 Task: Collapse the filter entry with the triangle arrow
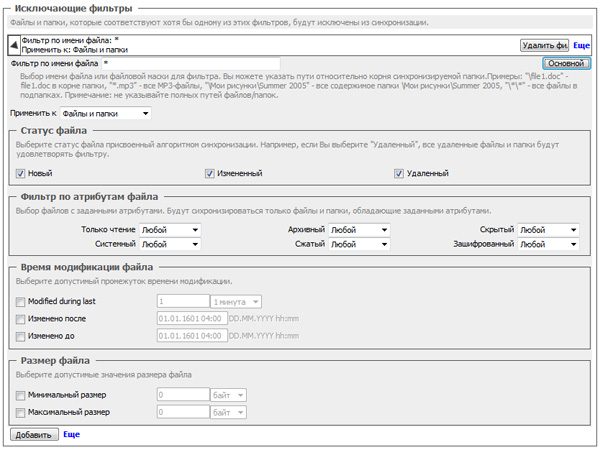coord(12,44)
